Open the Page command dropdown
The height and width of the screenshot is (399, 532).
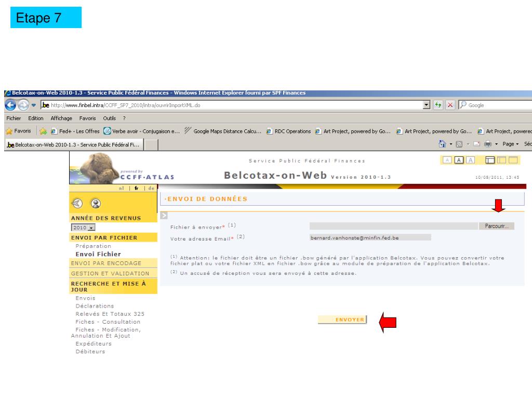click(511, 144)
